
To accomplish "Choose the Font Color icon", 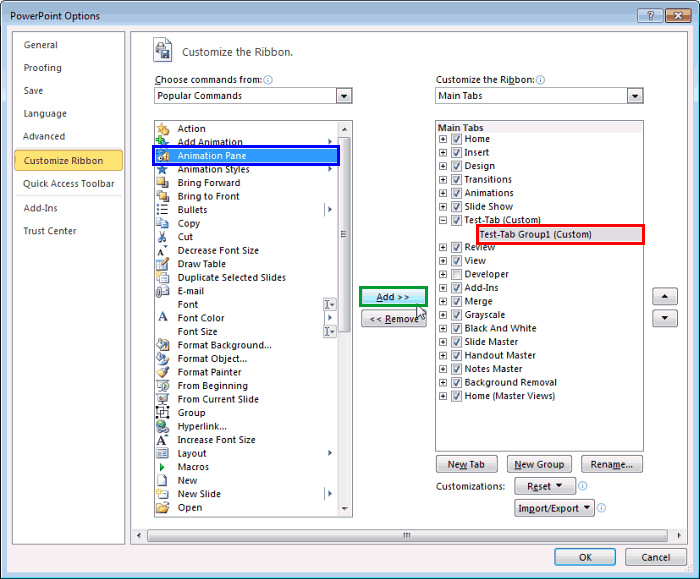I will pos(162,318).
